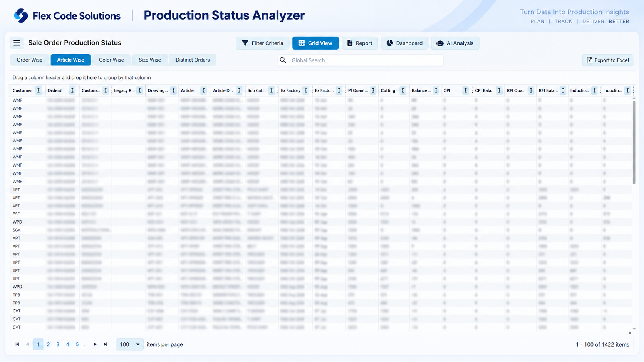Open the Order# column menu icon
This screenshot has width=644, height=362.
click(72, 90)
